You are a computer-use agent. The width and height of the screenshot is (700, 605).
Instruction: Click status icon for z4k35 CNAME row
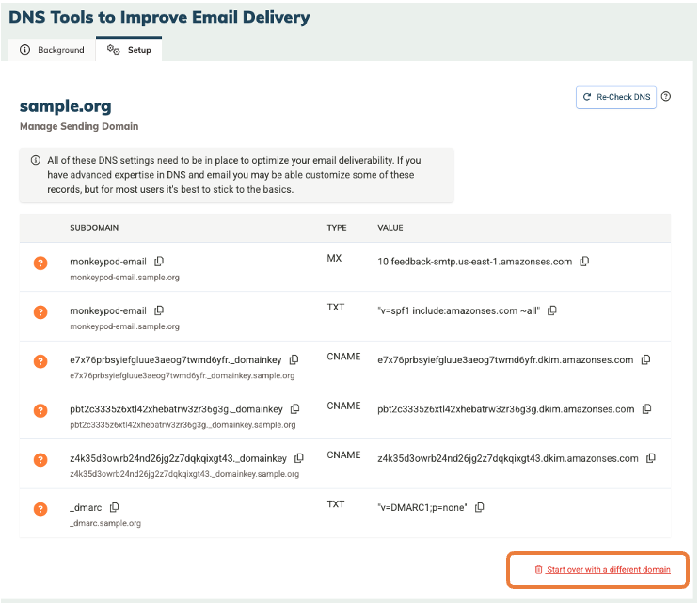[x=40, y=459]
